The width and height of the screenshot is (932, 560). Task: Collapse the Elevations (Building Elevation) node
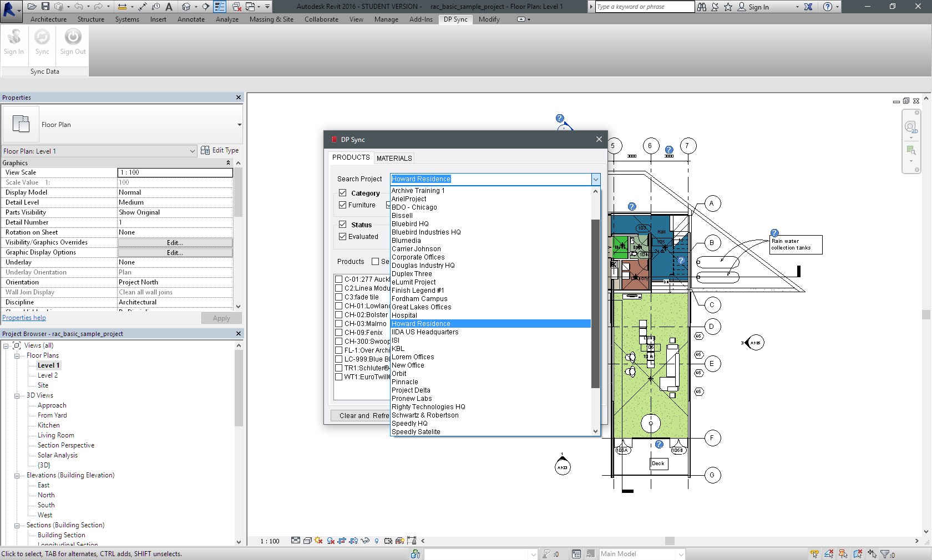click(17, 475)
